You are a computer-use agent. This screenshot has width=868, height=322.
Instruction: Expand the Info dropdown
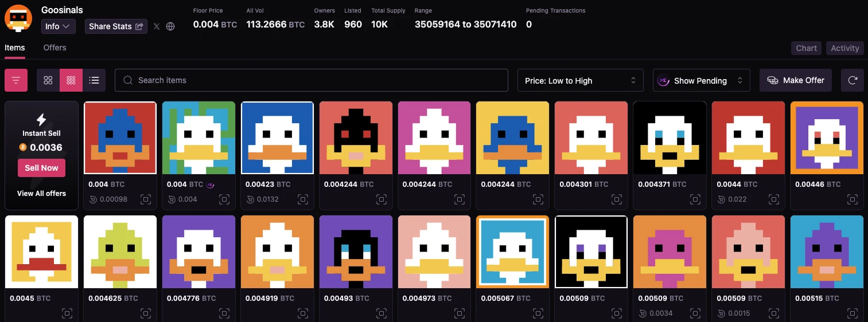pyautogui.click(x=58, y=26)
